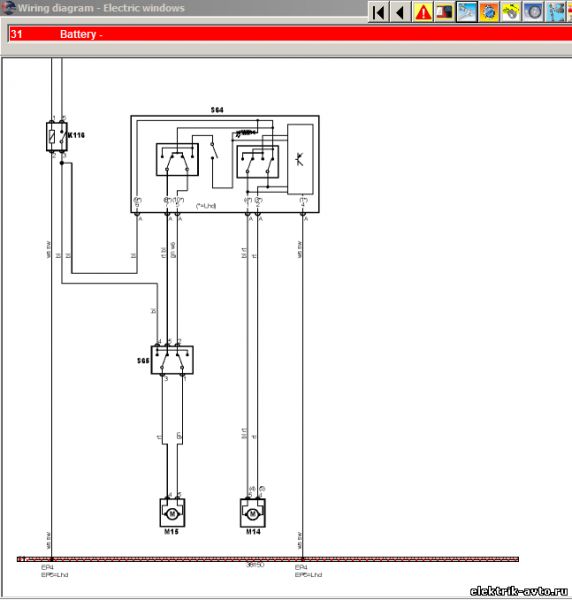Open the red warning triangle icon
This screenshot has height=600, width=572.
click(422, 12)
